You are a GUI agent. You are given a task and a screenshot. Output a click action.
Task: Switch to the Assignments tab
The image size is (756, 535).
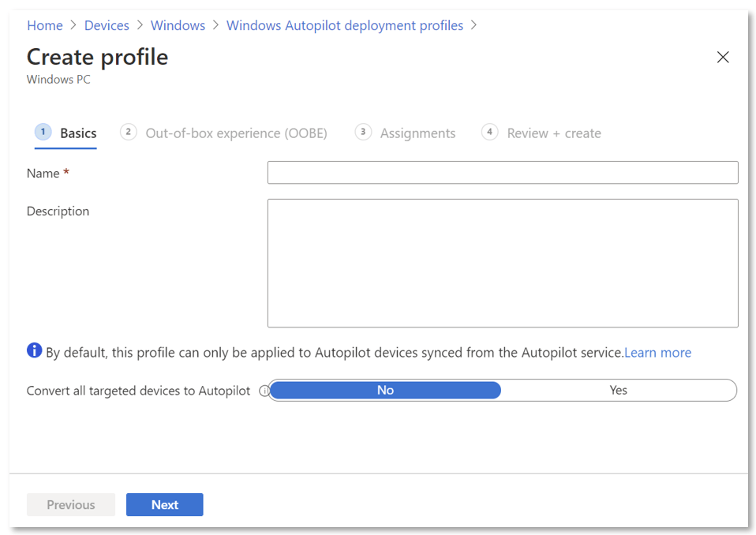pos(417,133)
